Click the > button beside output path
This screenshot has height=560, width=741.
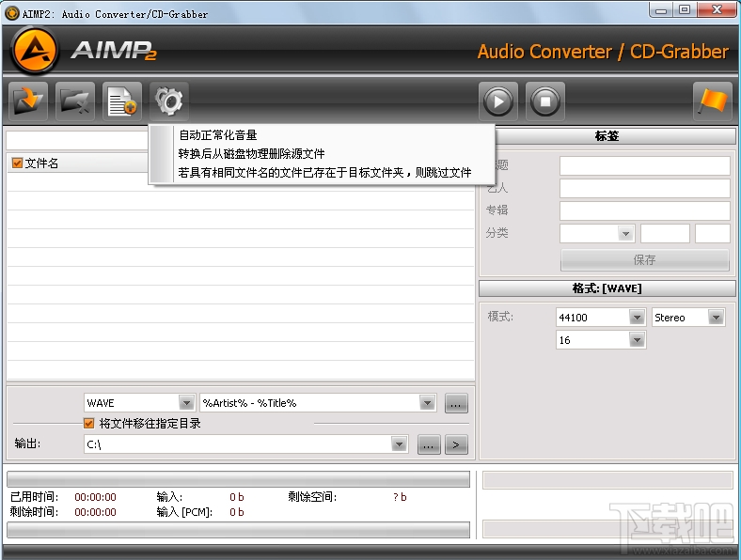[x=456, y=444]
